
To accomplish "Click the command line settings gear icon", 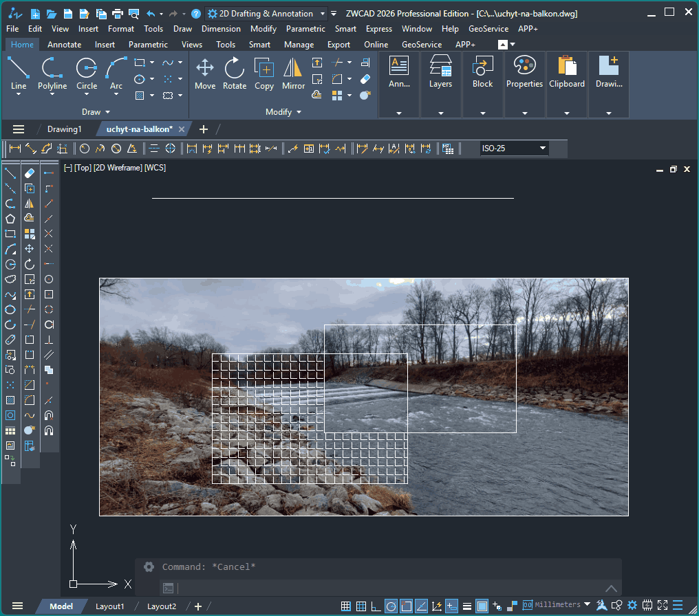I will coord(149,566).
